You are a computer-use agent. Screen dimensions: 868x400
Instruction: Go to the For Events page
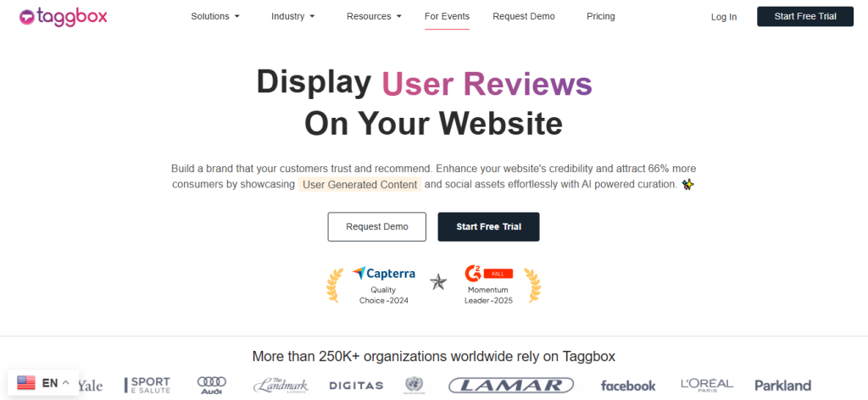(447, 16)
